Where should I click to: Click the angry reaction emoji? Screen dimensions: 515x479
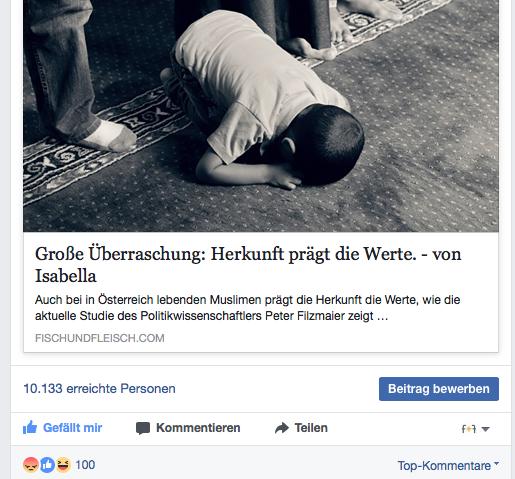click(x=30, y=465)
